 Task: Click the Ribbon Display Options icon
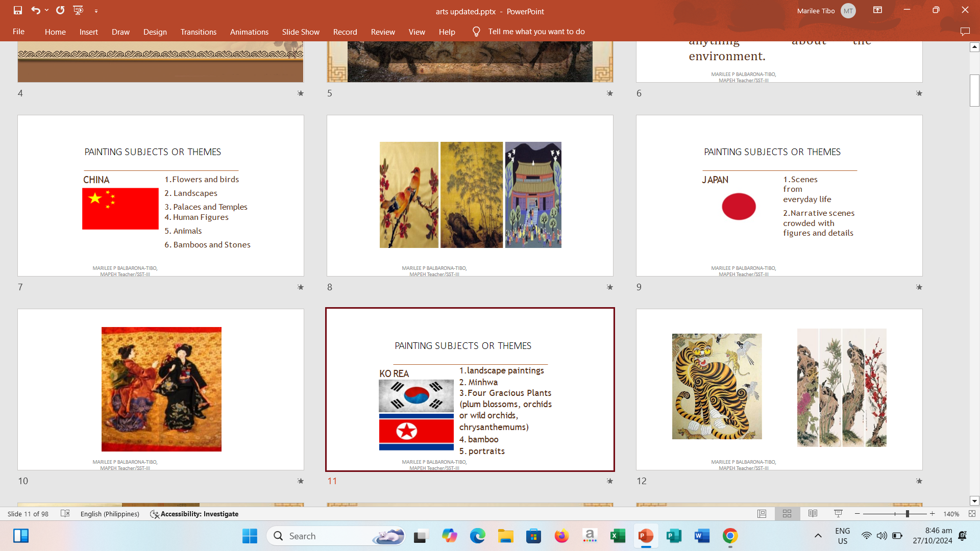tap(878, 10)
